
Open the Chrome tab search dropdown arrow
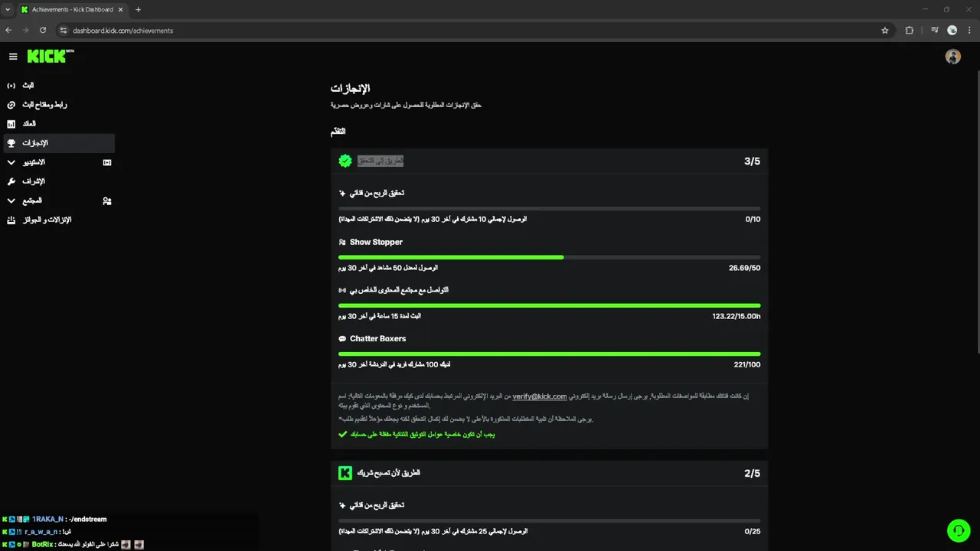[8, 9]
